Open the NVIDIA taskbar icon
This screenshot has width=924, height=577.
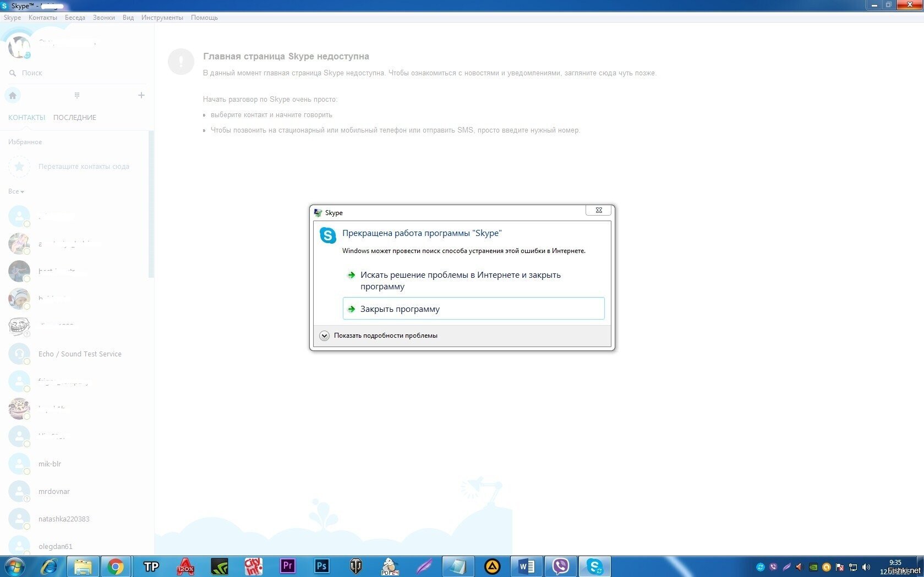(x=220, y=566)
